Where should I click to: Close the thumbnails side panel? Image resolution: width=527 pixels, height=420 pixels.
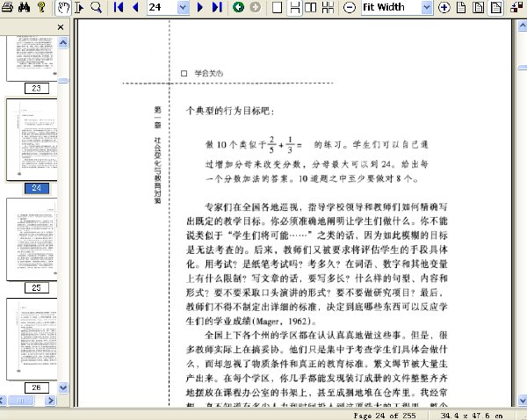click(x=61, y=27)
